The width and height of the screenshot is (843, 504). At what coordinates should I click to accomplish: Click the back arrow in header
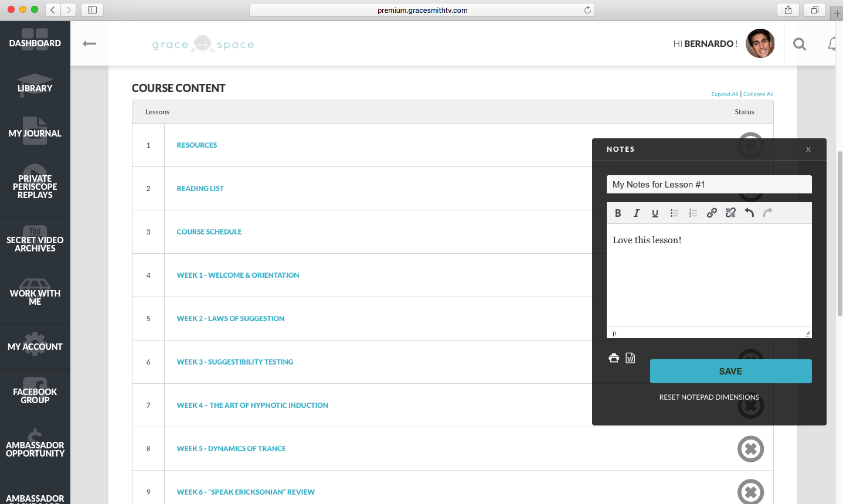[x=89, y=43]
